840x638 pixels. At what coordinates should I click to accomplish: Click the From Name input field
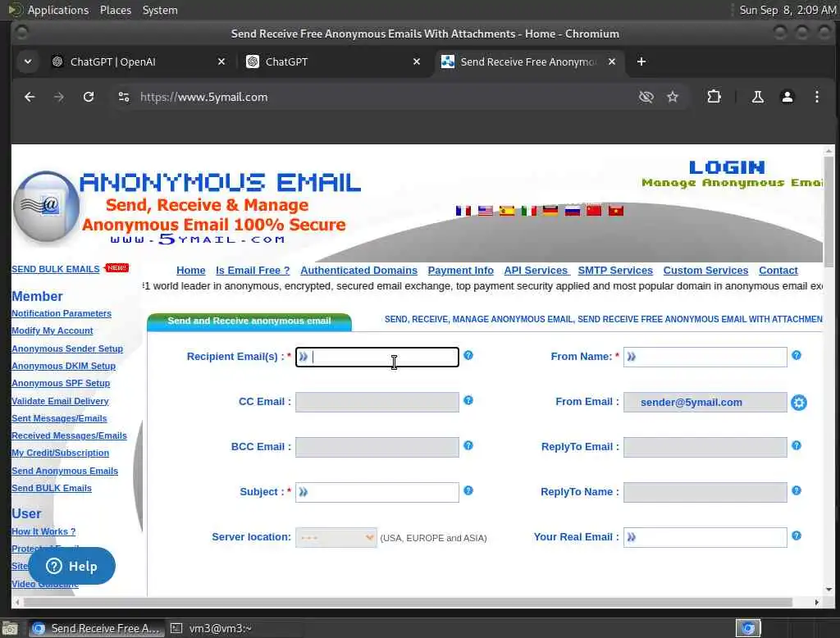pos(705,358)
